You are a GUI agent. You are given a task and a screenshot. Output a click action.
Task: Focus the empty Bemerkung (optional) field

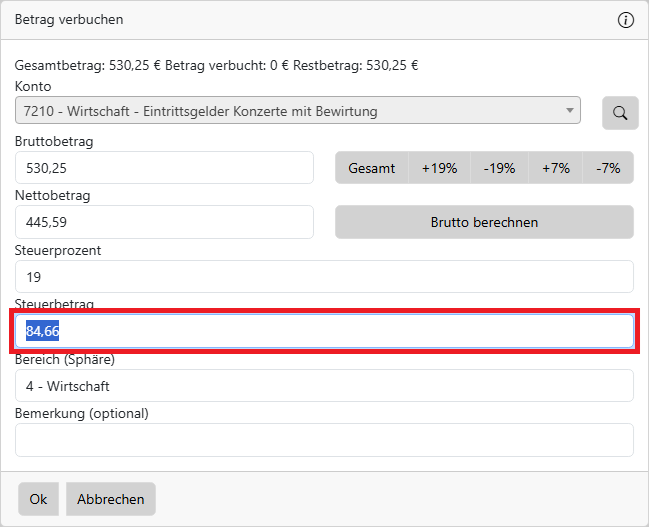coord(324,440)
